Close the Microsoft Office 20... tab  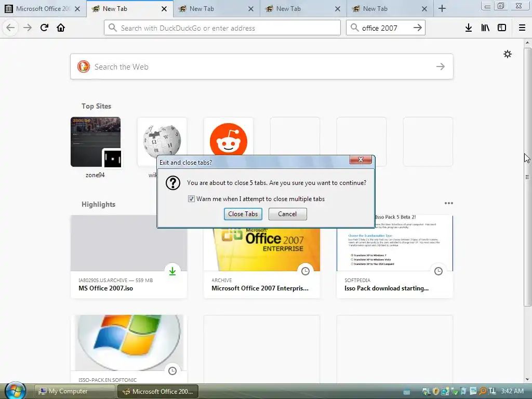click(77, 9)
